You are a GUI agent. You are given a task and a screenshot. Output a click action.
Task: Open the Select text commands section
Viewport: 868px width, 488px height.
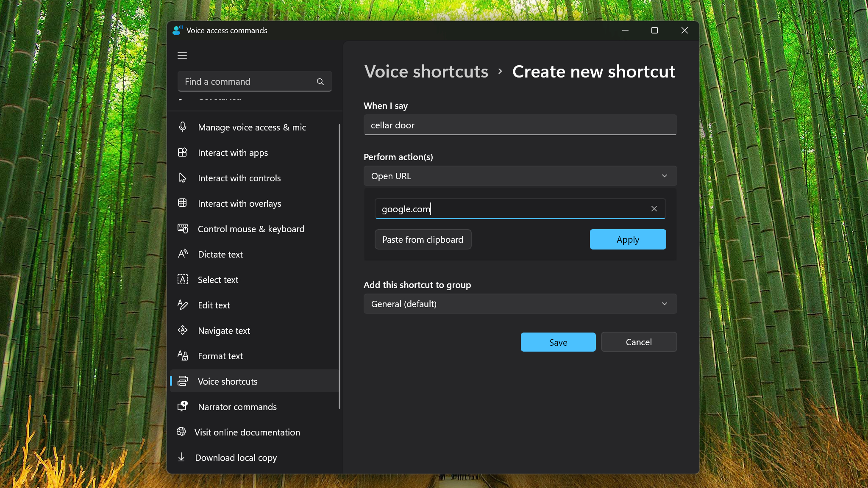[x=218, y=280]
